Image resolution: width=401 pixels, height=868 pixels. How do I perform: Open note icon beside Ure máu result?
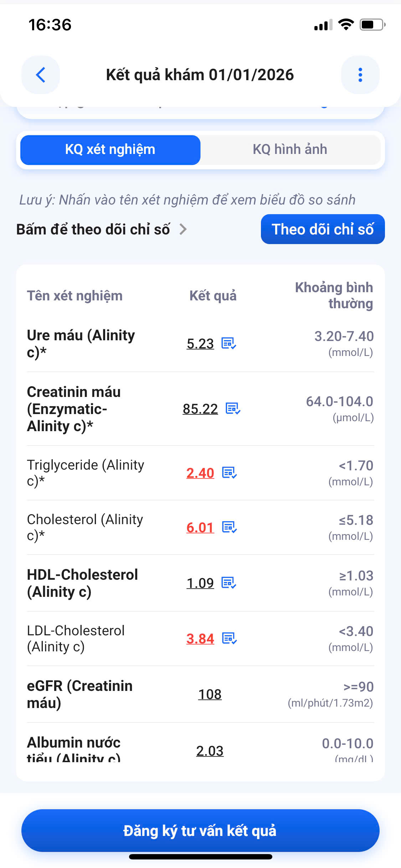(x=229, y=343)
